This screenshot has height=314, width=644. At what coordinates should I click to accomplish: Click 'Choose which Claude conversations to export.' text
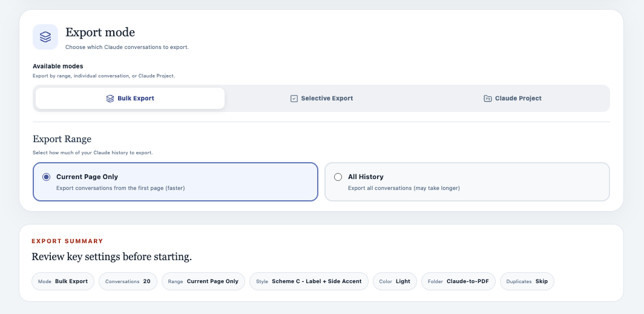(x=127, y=47)
